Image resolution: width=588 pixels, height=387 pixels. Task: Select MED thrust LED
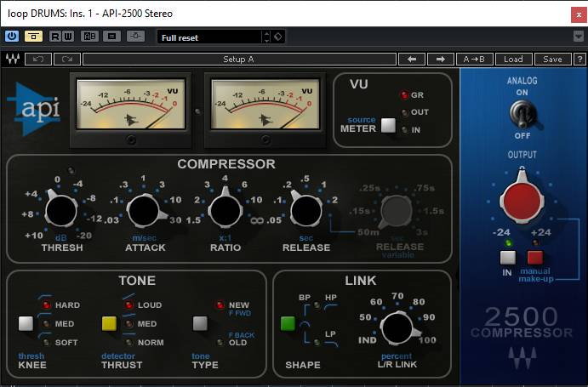[x=128, y=323]
